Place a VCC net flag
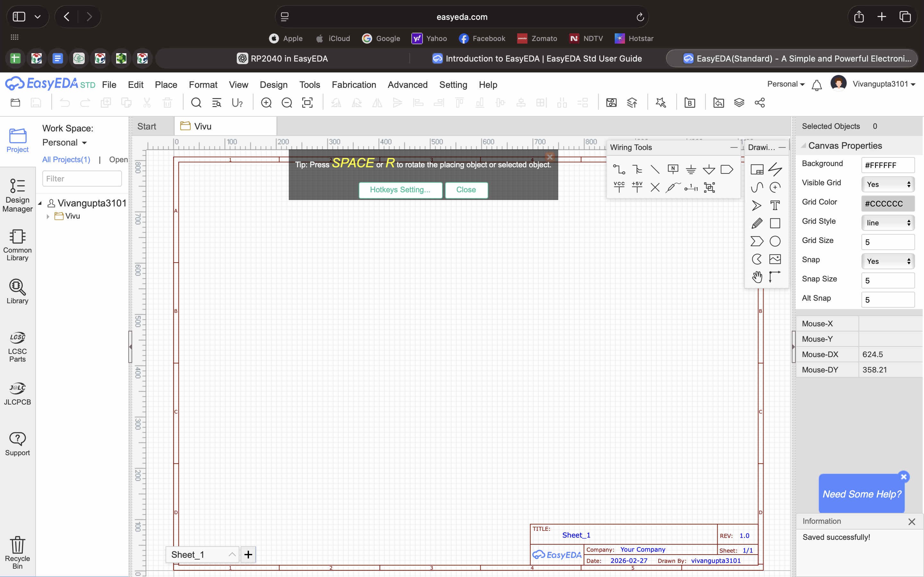This screenshot has width=924, height=577. (x=619, y=187)
